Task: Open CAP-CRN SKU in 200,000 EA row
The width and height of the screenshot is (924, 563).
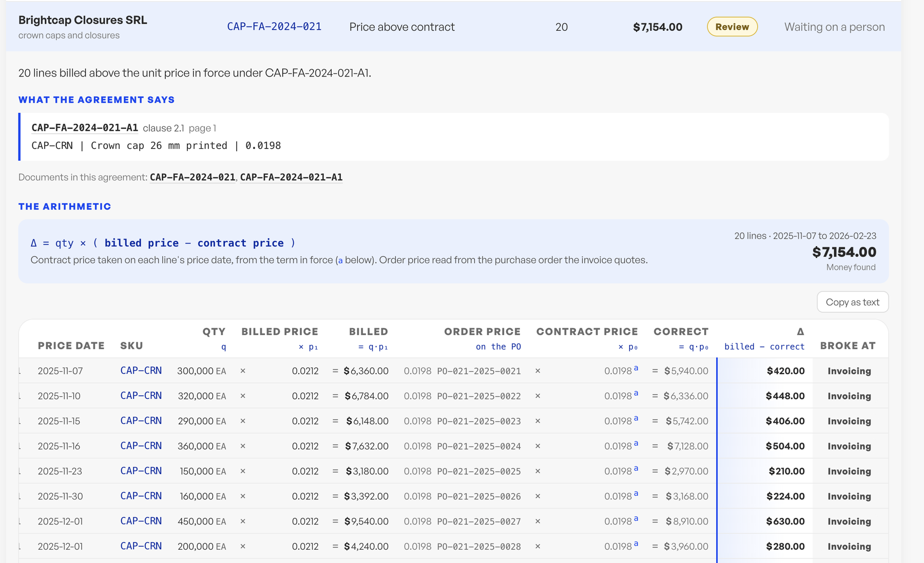Action: point(141,546)
